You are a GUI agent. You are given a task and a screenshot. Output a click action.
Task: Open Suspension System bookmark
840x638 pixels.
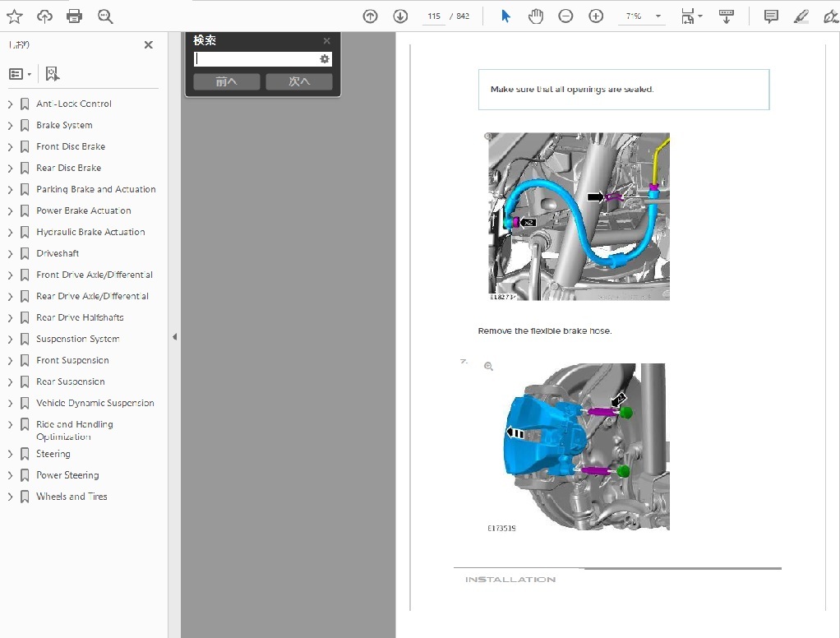pos(78,339)
